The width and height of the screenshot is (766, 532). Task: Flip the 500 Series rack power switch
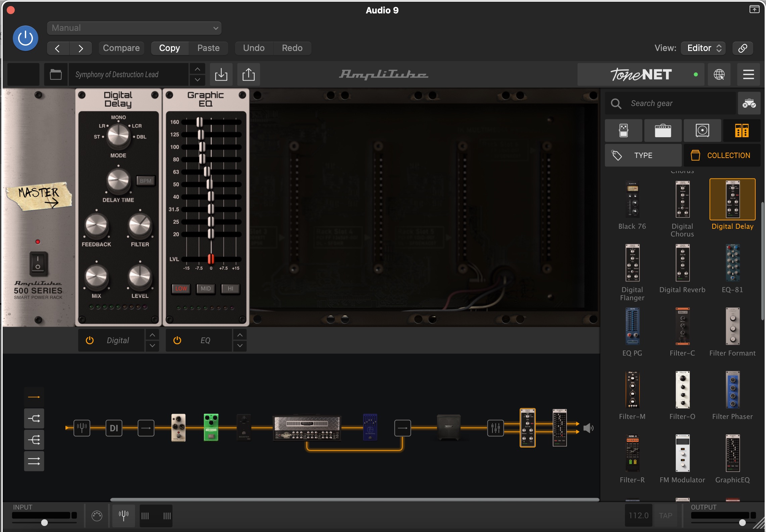coord(38,263)
